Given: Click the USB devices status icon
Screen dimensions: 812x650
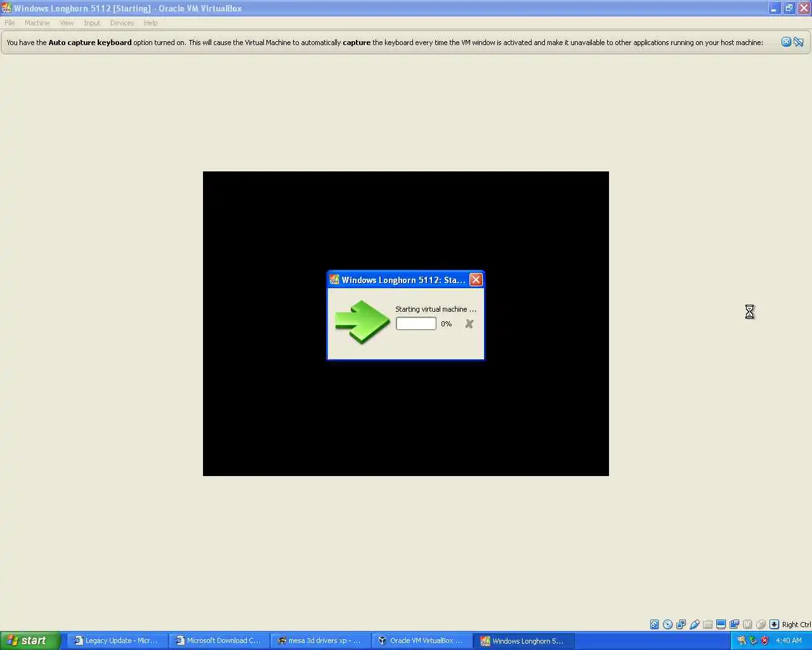Looking at the screenshot, I should point(694,625).
